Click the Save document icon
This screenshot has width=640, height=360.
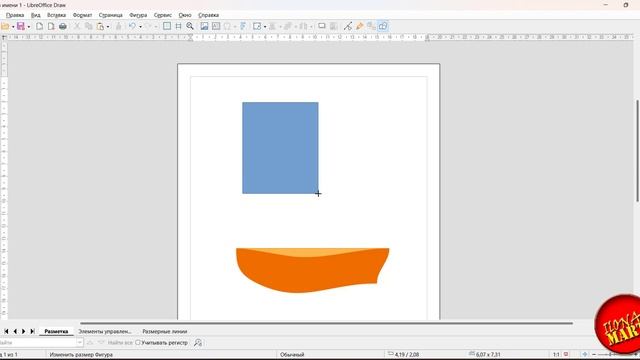coord(21,27)
